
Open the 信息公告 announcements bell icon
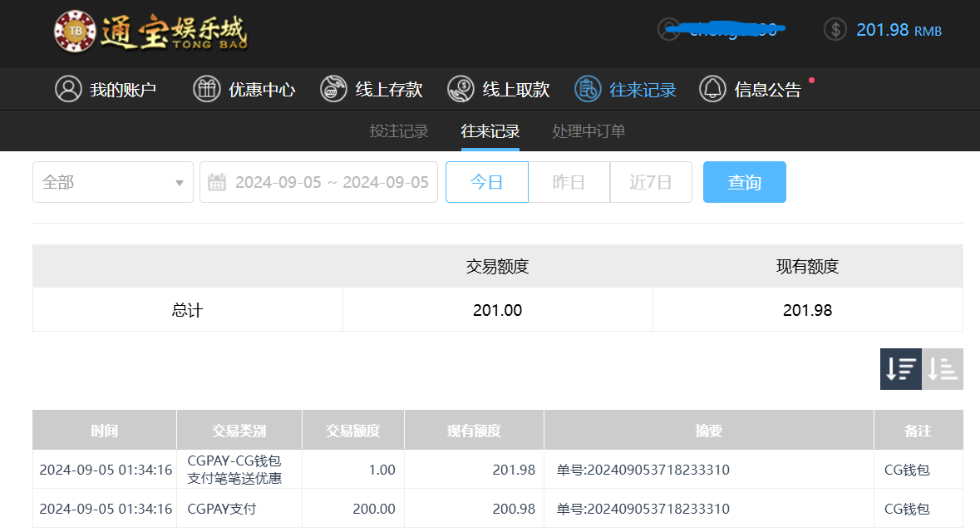[x=712, y=89]
